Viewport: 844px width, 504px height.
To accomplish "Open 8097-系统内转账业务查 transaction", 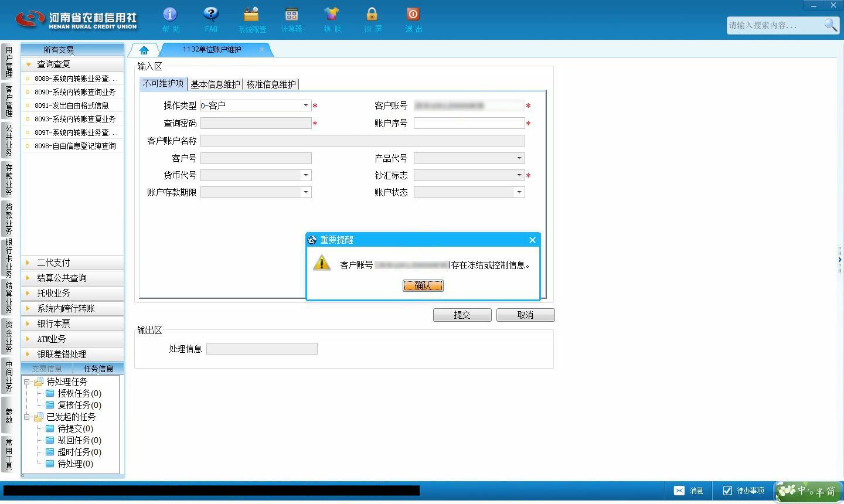I will (73, 132).
